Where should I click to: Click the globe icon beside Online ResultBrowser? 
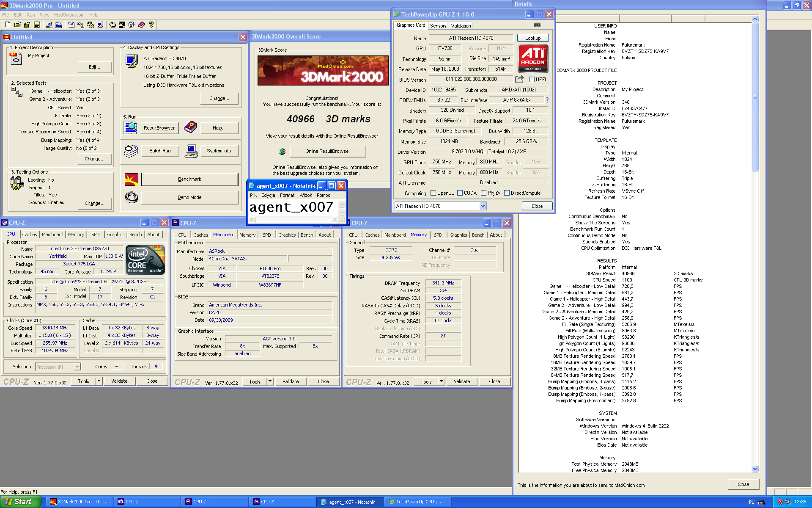[282, 151]
